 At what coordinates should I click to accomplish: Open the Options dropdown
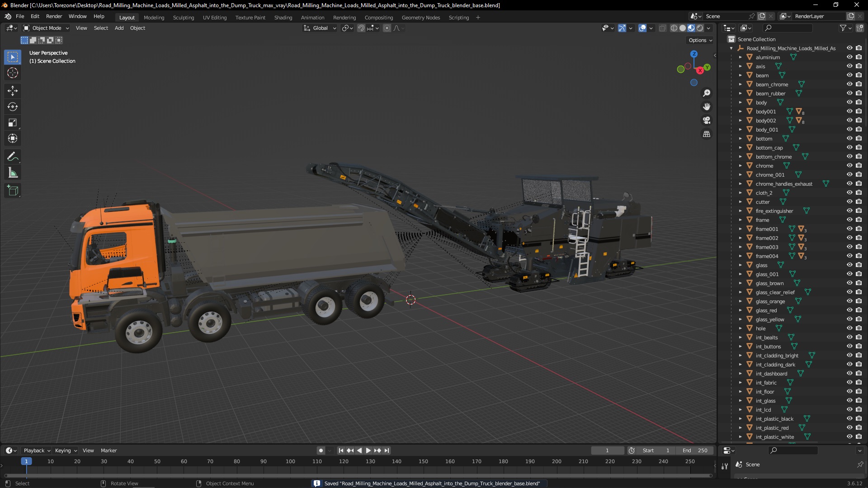pyautogui.click(x=700, y=40)
